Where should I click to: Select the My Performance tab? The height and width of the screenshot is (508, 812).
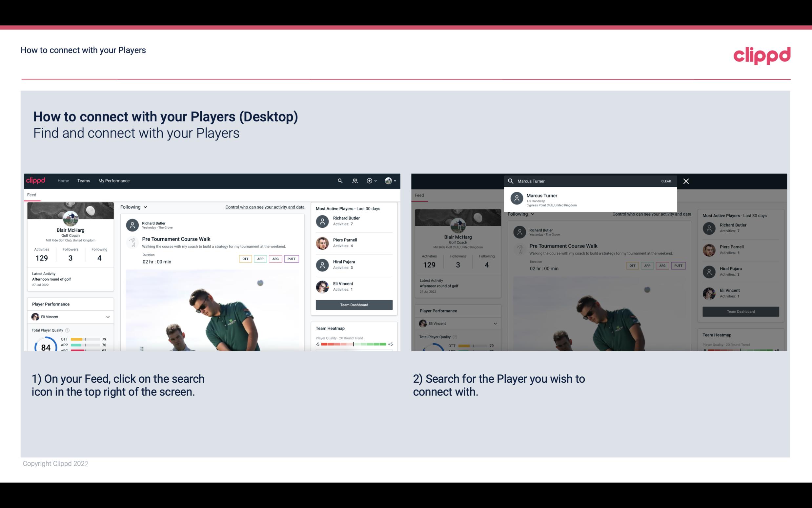pos(114,180)
